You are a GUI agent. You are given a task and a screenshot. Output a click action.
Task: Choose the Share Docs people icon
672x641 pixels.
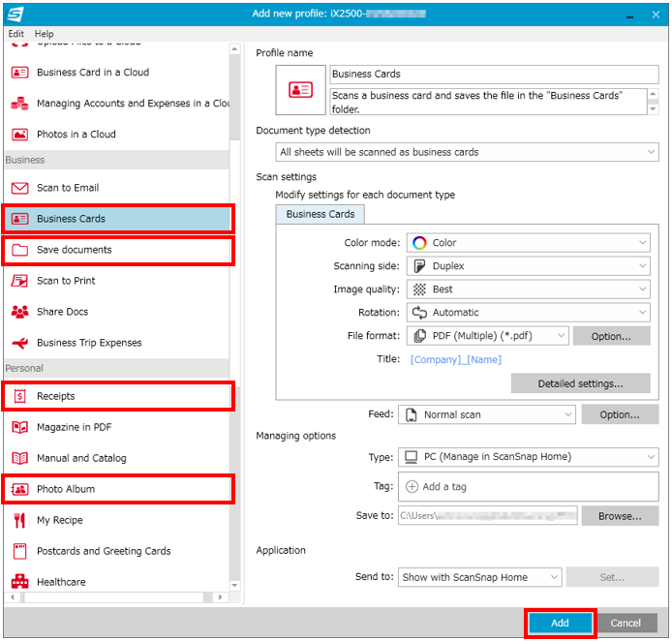coord(19,312)
